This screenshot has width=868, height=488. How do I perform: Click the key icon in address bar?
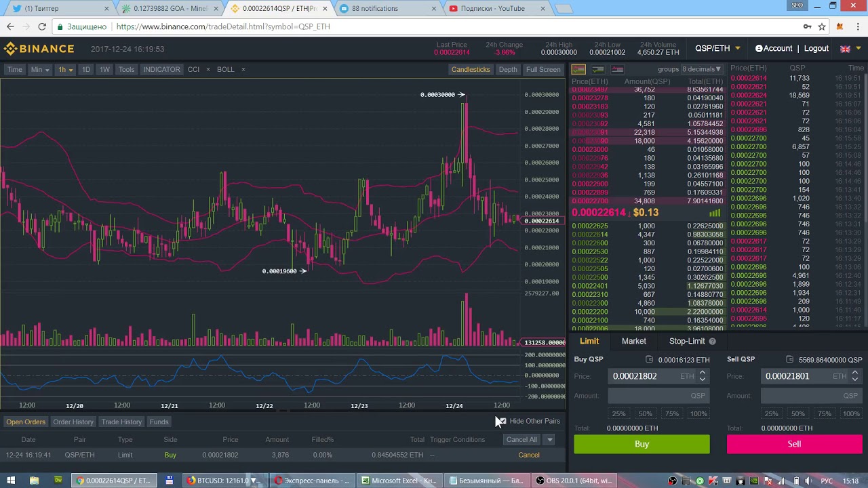807,26
